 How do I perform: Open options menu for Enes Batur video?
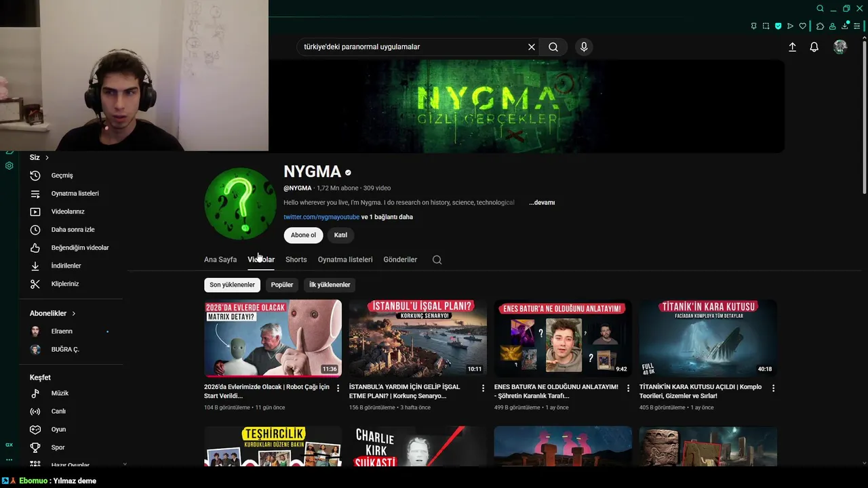tap(628, 388)
